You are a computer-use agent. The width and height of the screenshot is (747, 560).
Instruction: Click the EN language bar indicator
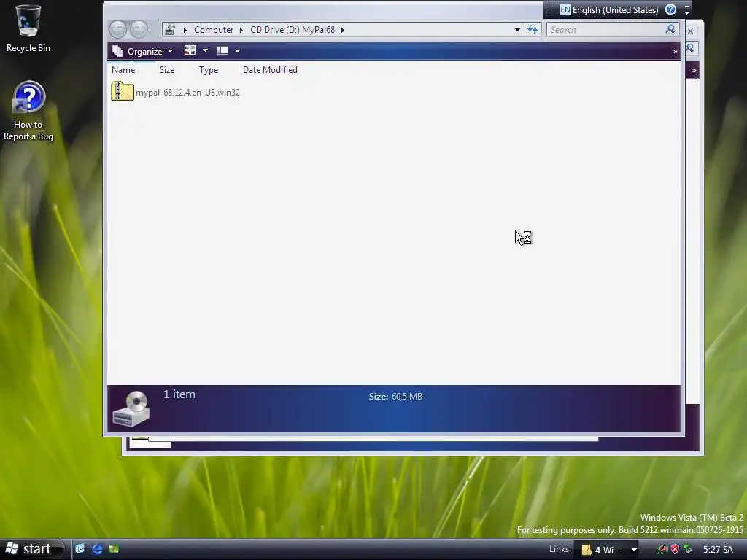pyautogui.click(x=565, y=9)
